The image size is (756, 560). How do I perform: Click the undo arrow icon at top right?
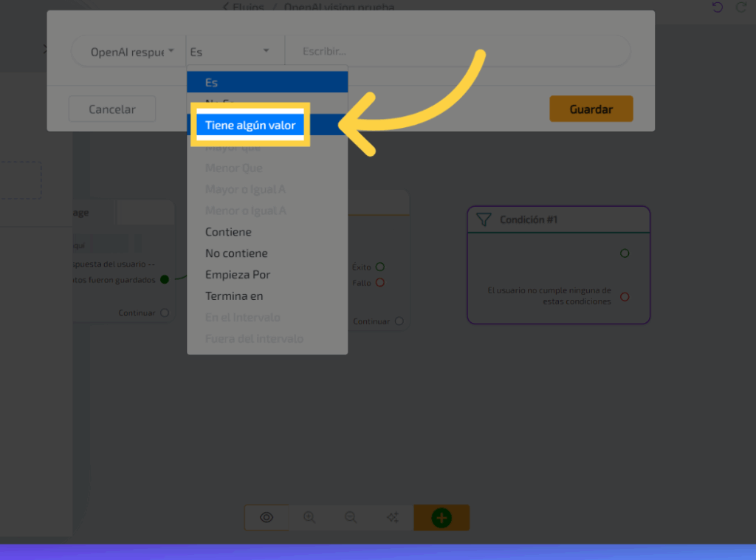[x=717, y=7]
